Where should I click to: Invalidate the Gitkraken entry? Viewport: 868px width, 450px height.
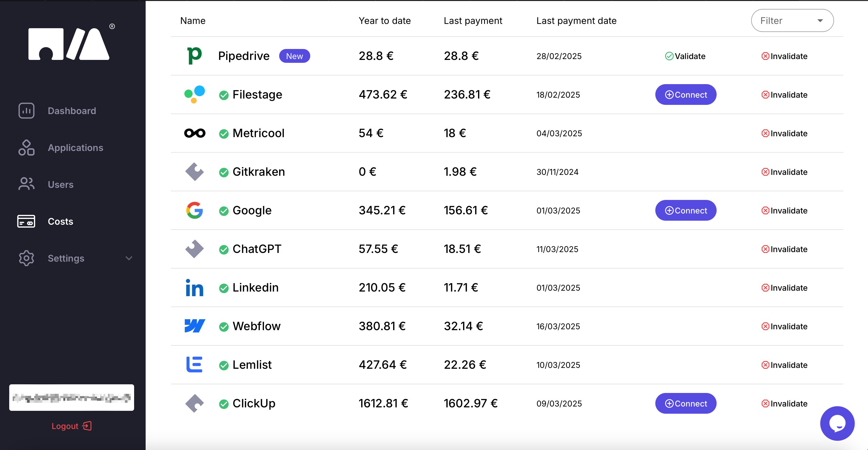pyautogui.click(x=785, y=172)
